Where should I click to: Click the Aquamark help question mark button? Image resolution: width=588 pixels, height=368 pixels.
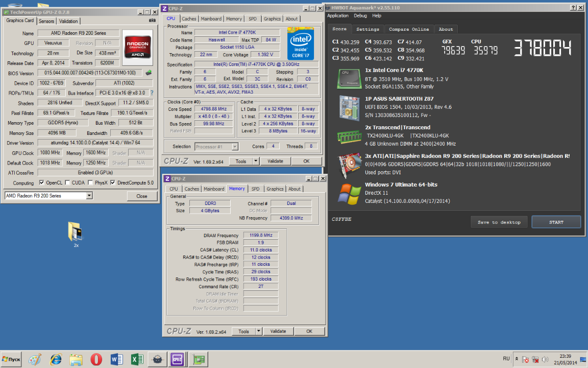coord(573,8)
